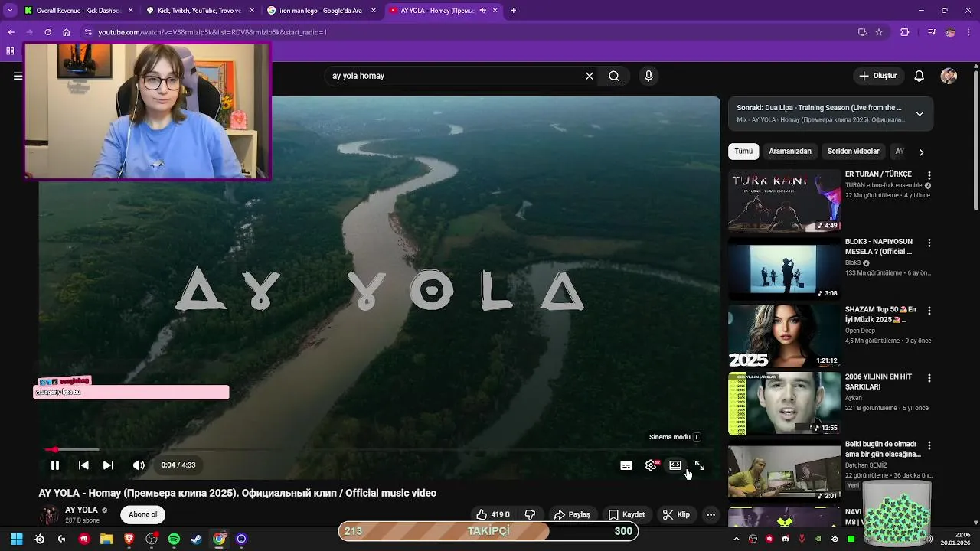The height and width of the screenshot is (551, 980).
Task: Create a clip via Klip button
Action: click(x=676, y=514)
